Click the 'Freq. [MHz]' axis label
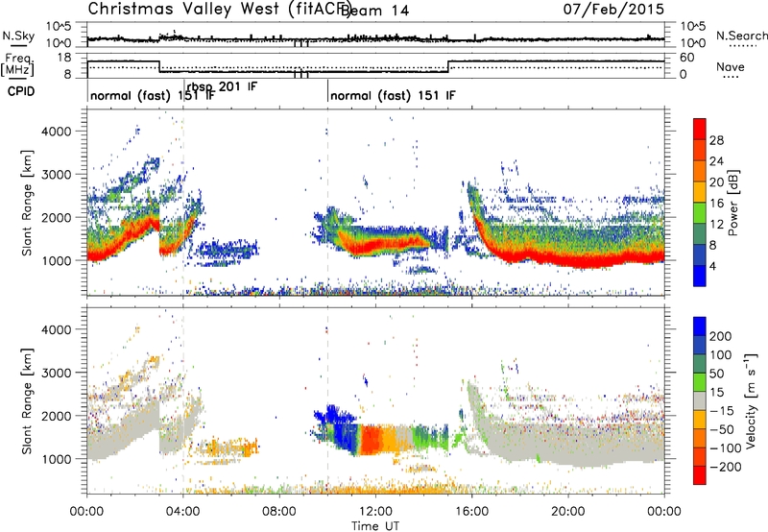This screenshot has height=532, width=768. tap(18, 65)
